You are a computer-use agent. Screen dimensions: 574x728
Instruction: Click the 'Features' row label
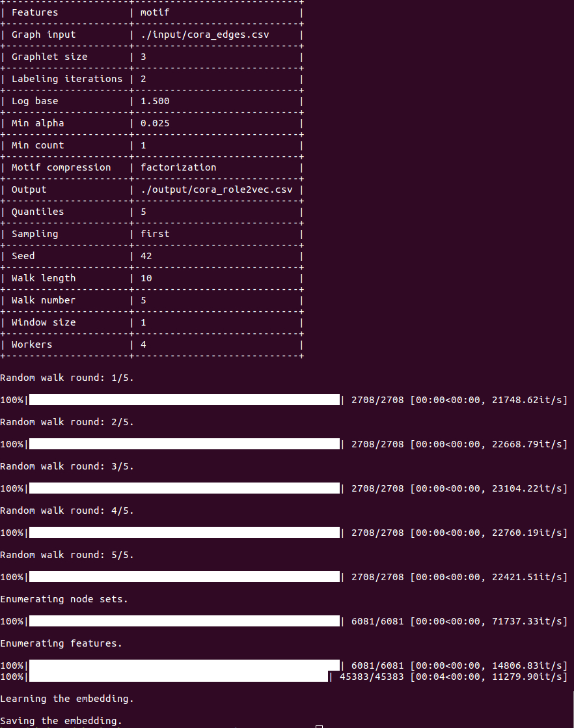point(34,12)
